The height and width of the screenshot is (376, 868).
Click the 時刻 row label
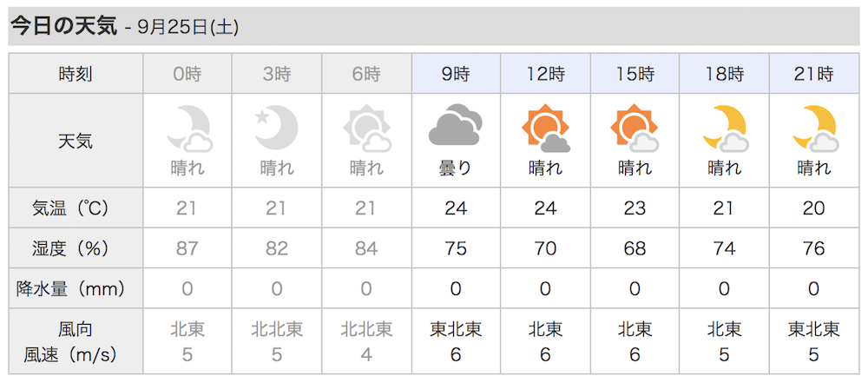click(x=76, y=74)
